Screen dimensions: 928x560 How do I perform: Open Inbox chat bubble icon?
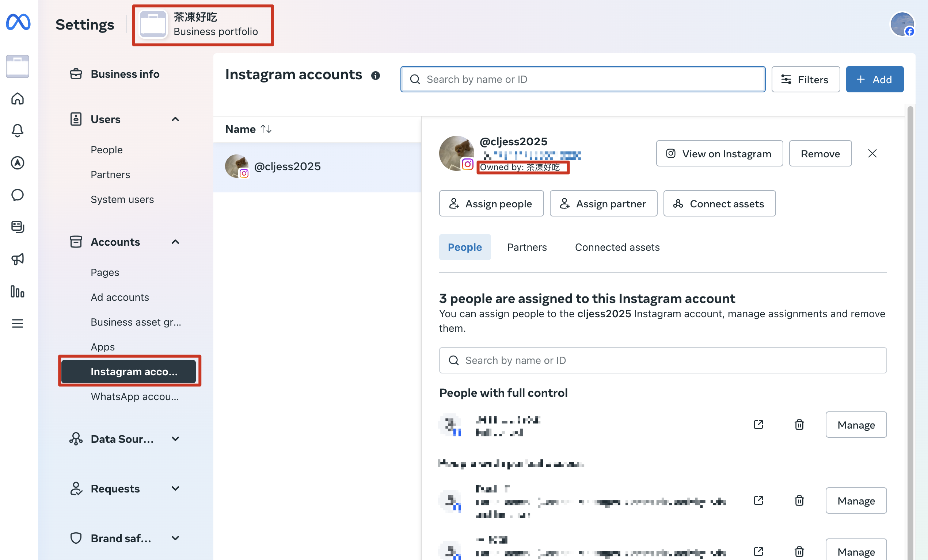[x=17, y=195]
